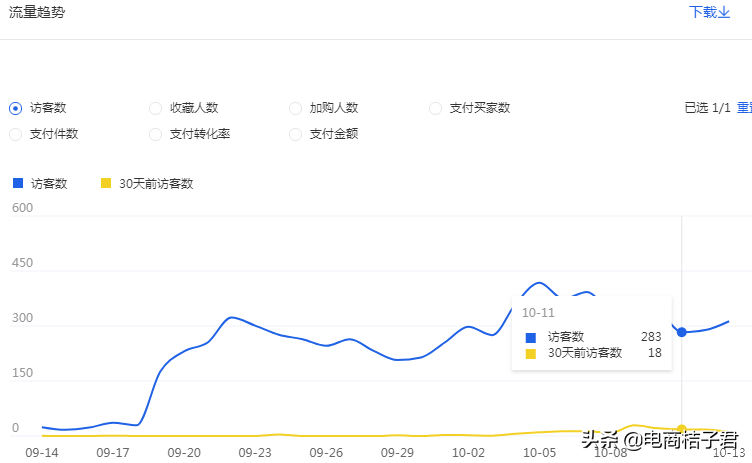This screenshot has height=463, width=752.
Task: Select the 支付金额 radio button
Action: (x=295, y=134)
